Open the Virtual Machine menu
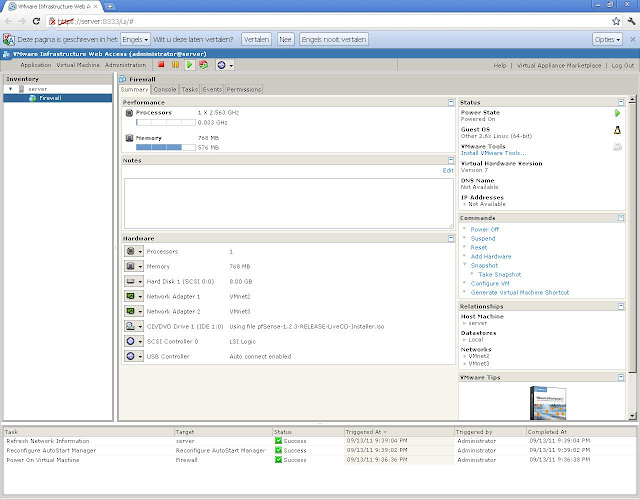 click(78, 65)
